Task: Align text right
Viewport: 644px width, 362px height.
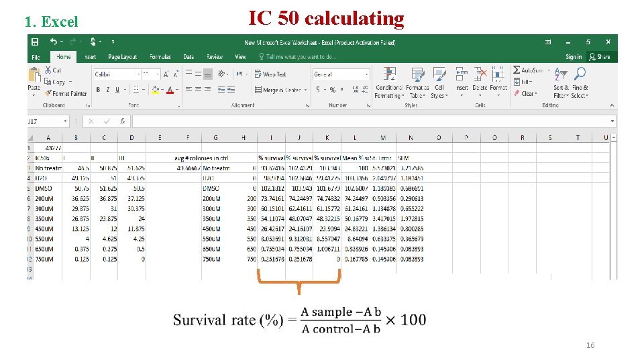Action: coord(208,89)
